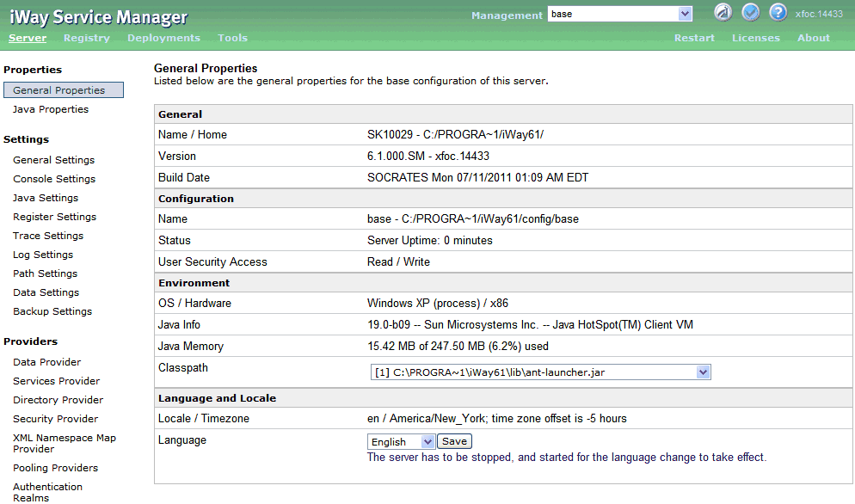Click the version value 6.1.000.SM - xfoc.14433
This screenshot has height=504, width=855.
click(x=428, y=156)
